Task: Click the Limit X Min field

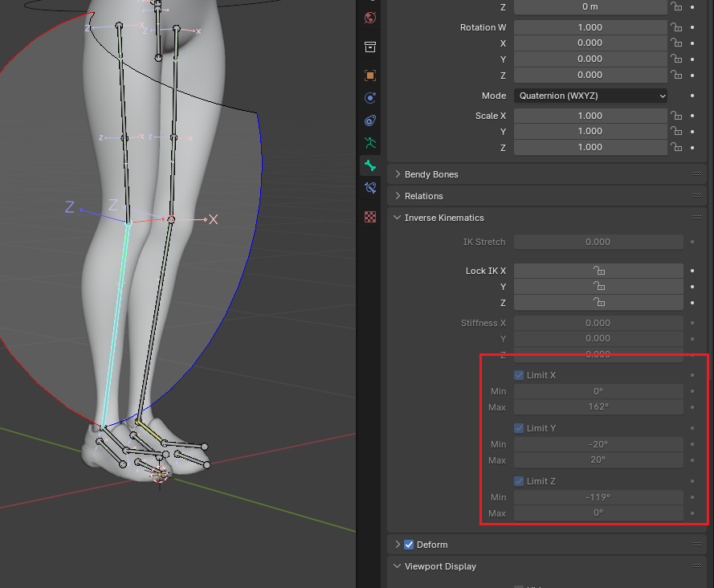Action: pos(598,391)
